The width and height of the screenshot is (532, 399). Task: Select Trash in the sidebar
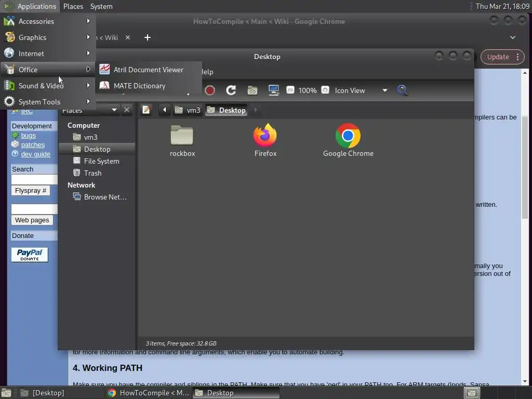coord(97,173)
